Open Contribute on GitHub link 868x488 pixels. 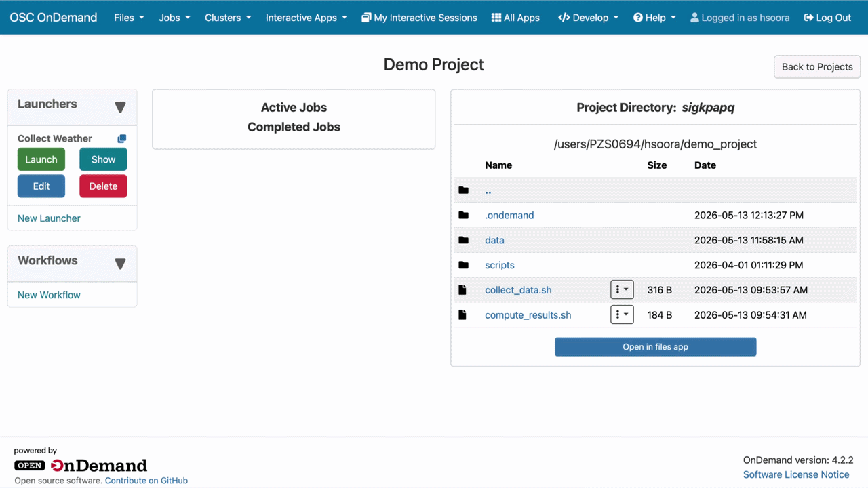[x=146, y=481]
